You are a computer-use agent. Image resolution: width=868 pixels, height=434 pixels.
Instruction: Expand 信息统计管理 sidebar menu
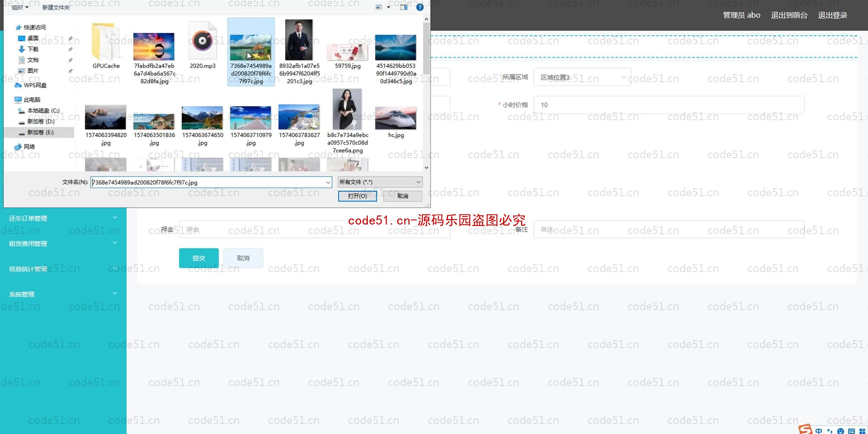pos(63,269)
